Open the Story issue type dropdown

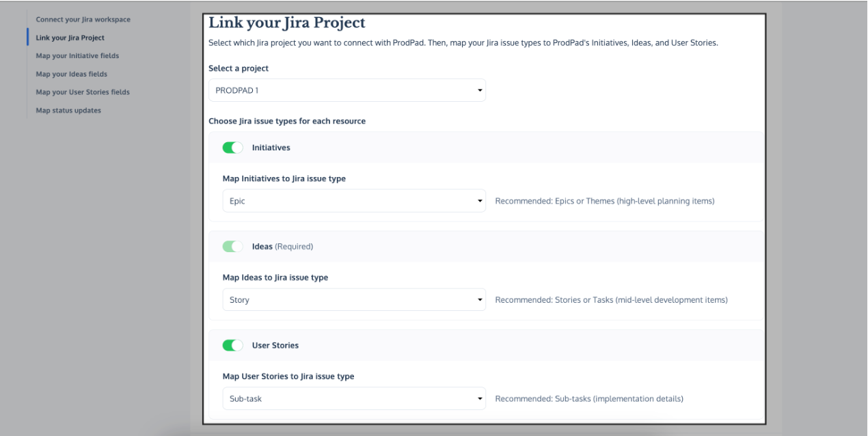[354, 300]
